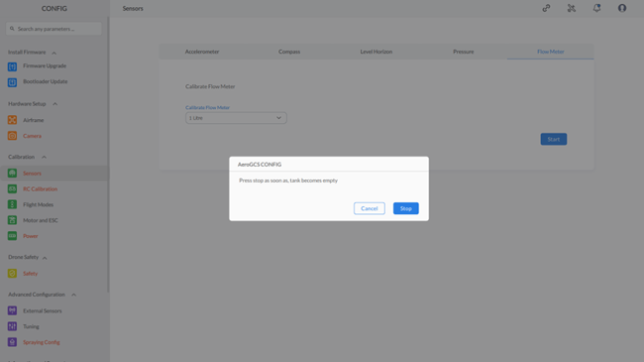644x362 pixels.
Task: Click the Camera icon in sidebar
Action: tap(12, 136)
